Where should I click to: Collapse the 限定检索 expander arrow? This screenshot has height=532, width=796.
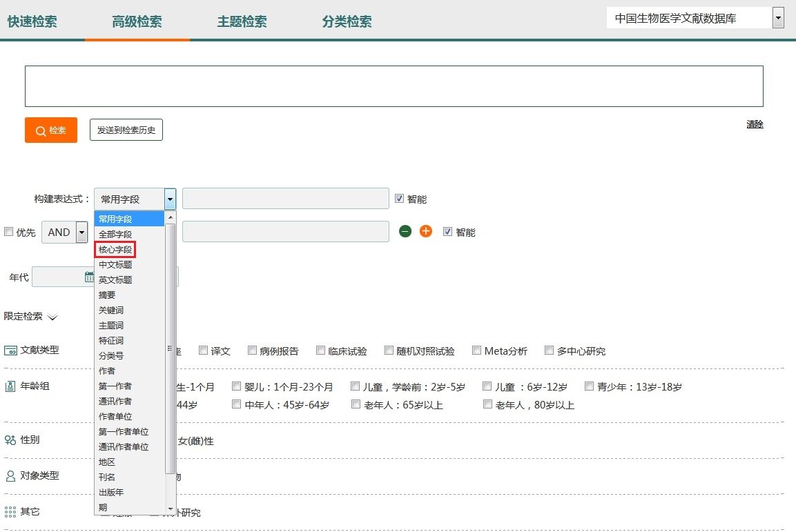[x=52, y=317]
